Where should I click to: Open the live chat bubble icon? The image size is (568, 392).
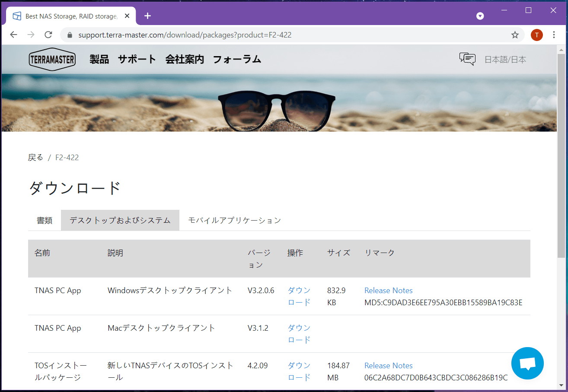tap(527, 364)
